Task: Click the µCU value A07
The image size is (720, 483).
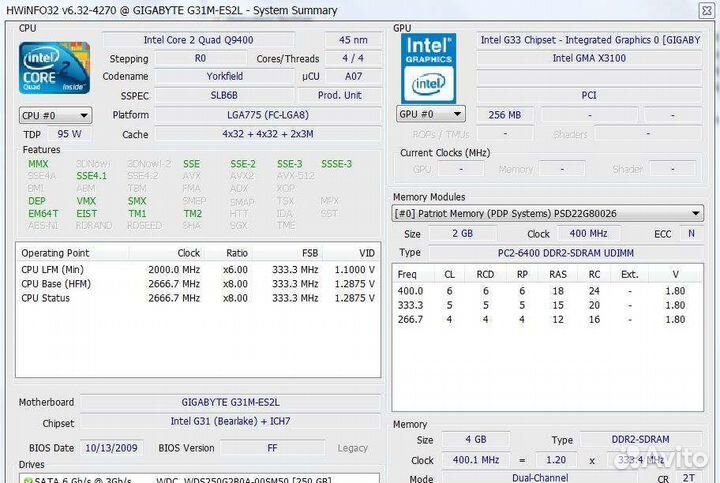Action: [x=353, y=76]
